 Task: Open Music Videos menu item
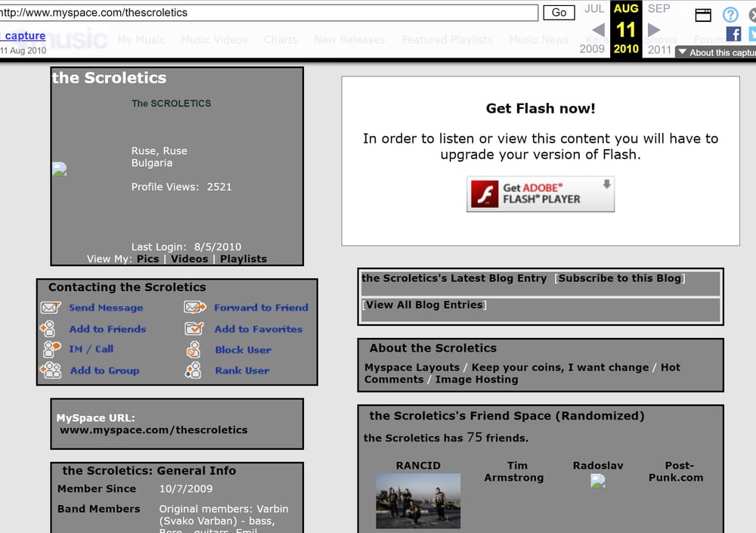(x=214, y=39)
